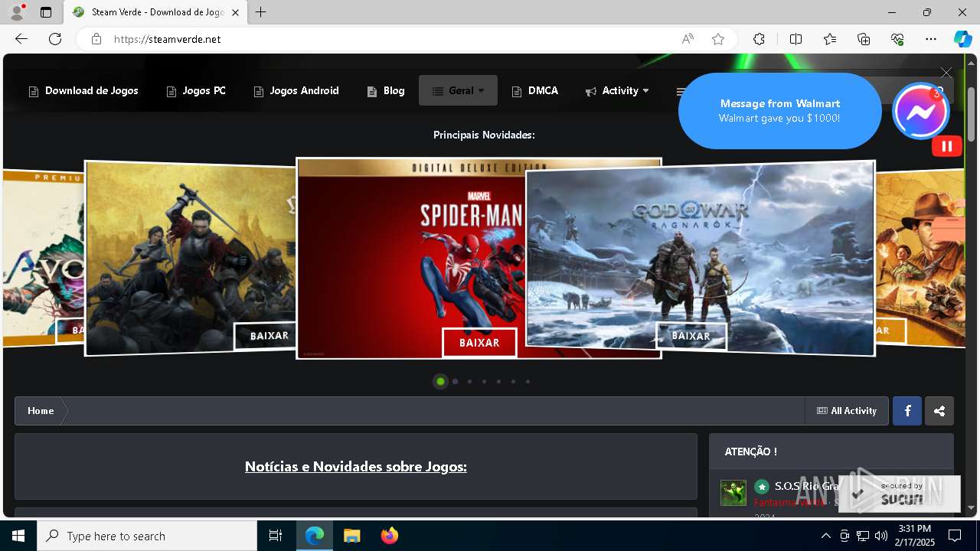Screen dimensions: 980x551
Task: Open volume control in system tray
Action: click(x=881, y=536)
